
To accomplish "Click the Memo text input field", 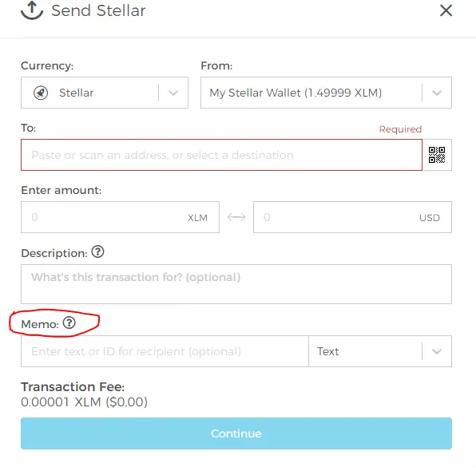I will tap(165, 351).
